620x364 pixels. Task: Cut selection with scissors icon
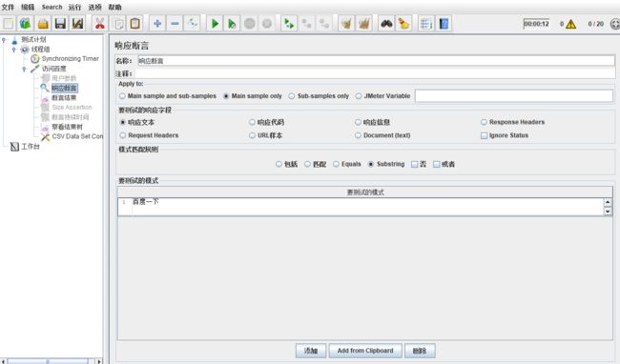point(100,24)
